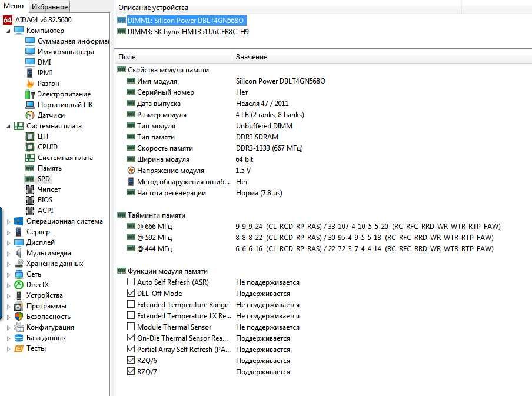Open the IPMI icon
The width and height of the screenshot is (532, 396).
click(30, 72)
